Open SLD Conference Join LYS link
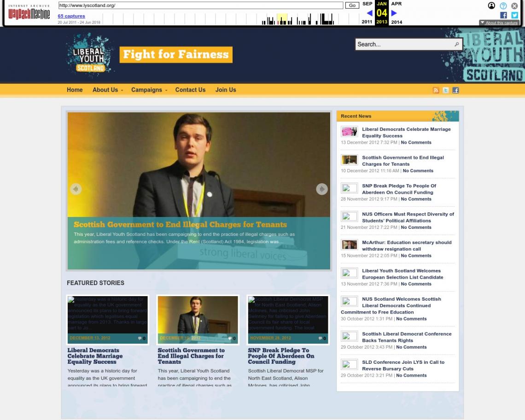 (403, 365)
